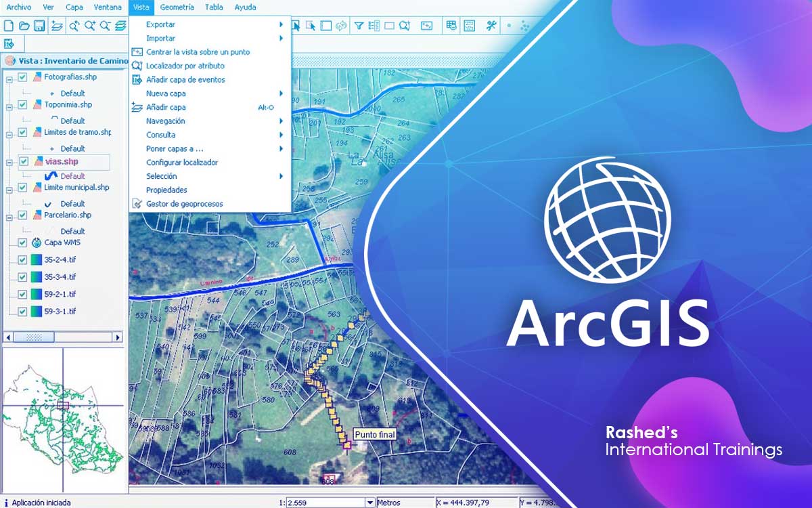Choose Gestor de geoprocesos menu entry

[210, 203]
